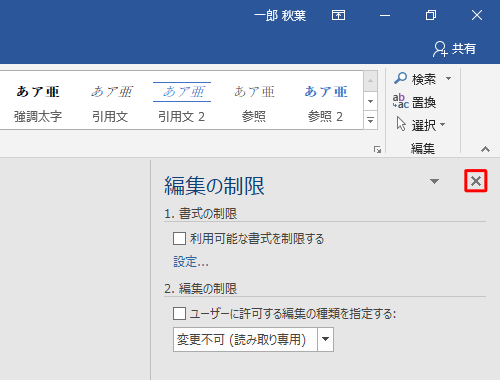Click the 置換 replace button
Viewport: 500px width, 380px height.
(x=414, y=102)
